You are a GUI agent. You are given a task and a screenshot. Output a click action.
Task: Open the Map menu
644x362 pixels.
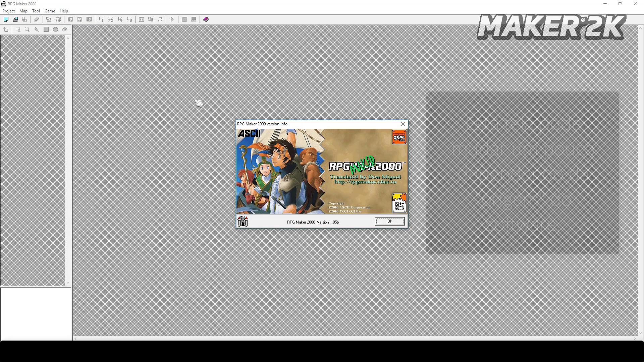[23, 11]
